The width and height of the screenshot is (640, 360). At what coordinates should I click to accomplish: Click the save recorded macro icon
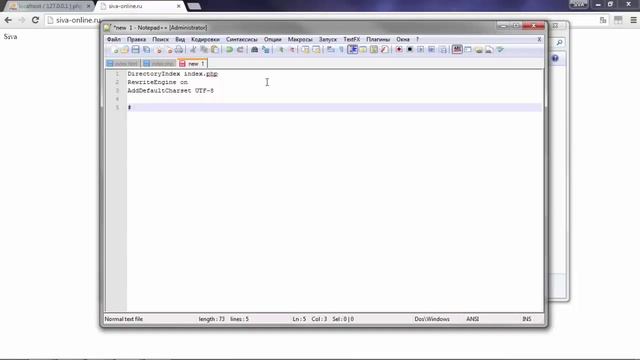click(x=442, y=50)
